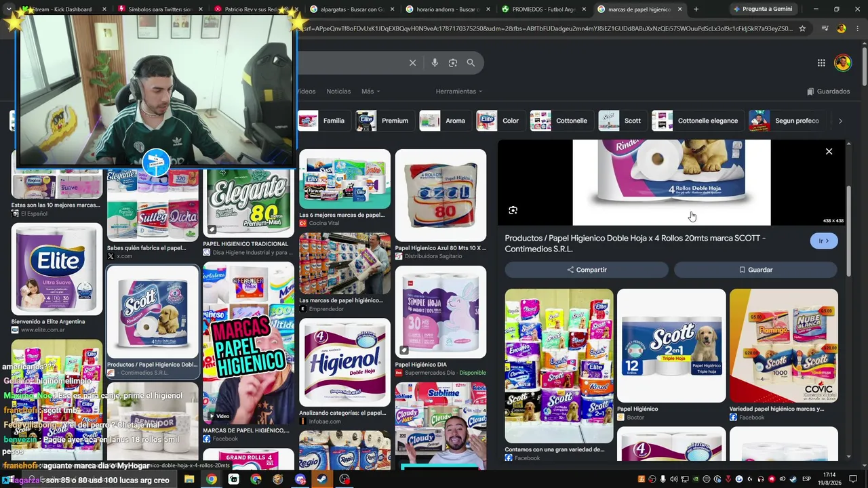Switch to the 'Patricio Rey y sus Redonditos' tab
This screenshot has height=488, width=868.
click(256, 9)
